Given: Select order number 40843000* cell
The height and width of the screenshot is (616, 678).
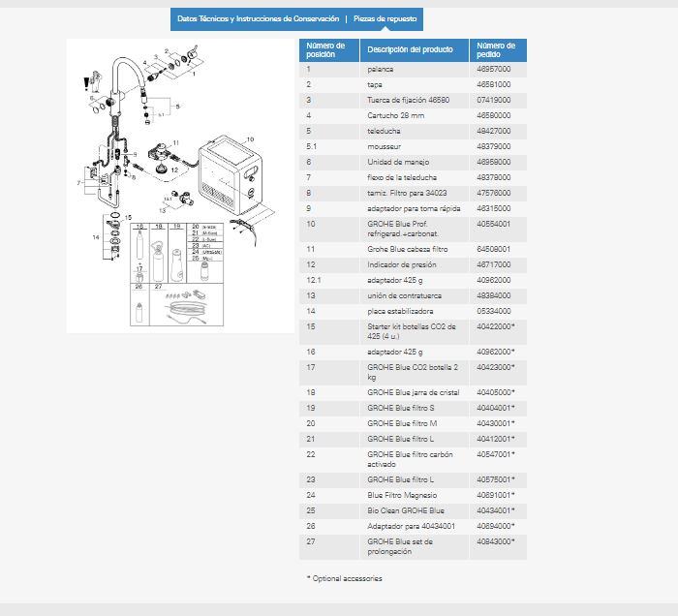Looking at the screenshot, I should pyautogui.click(x=498, y=547).
